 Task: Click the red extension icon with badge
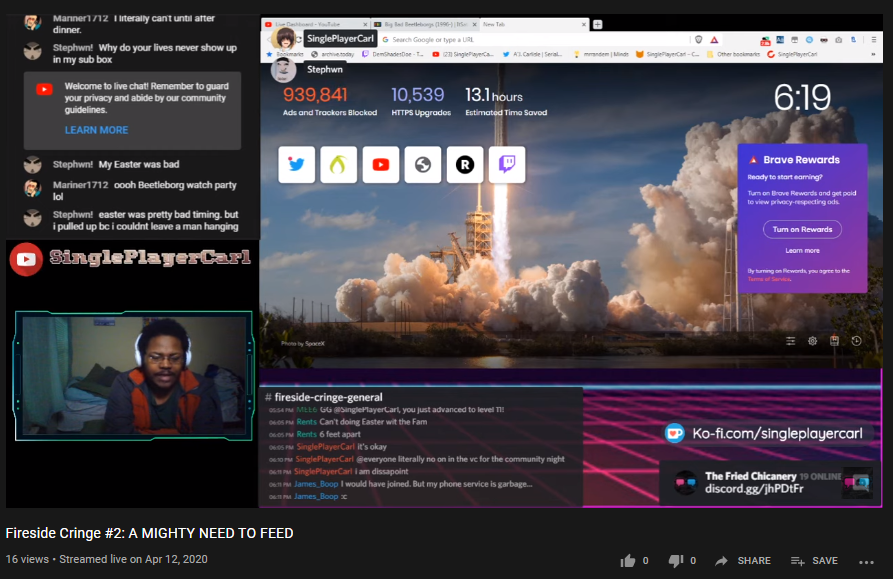(765, 40)
